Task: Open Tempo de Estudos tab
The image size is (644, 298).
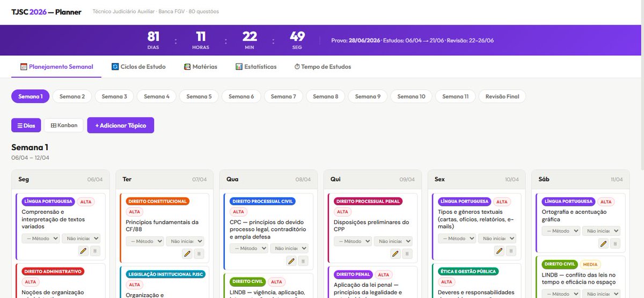Action: pyautogui.click(x=323, y=67)
